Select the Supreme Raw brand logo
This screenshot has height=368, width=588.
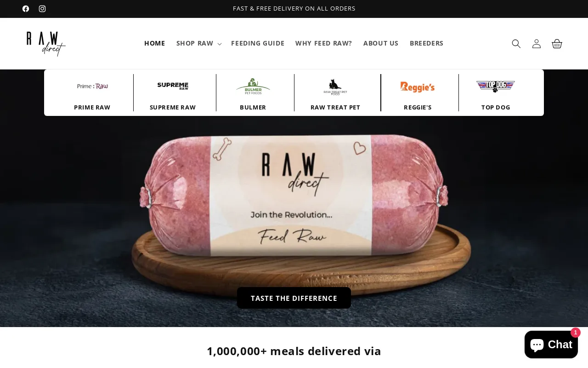tap(173, 86)
